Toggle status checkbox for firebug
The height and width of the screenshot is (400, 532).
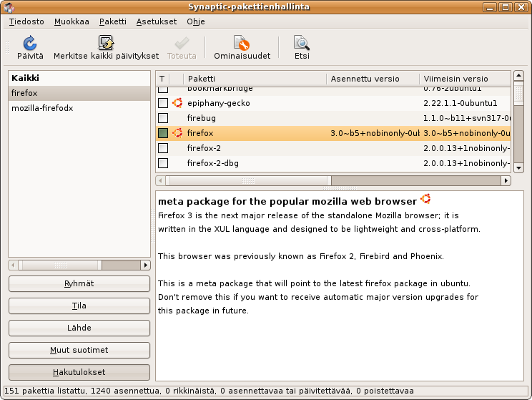coord(163,118)
